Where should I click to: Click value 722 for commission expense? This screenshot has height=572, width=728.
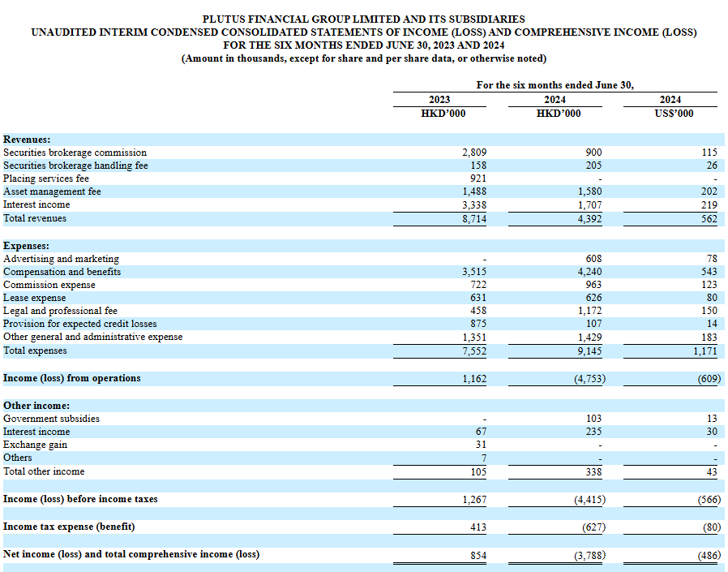(478, 285)
